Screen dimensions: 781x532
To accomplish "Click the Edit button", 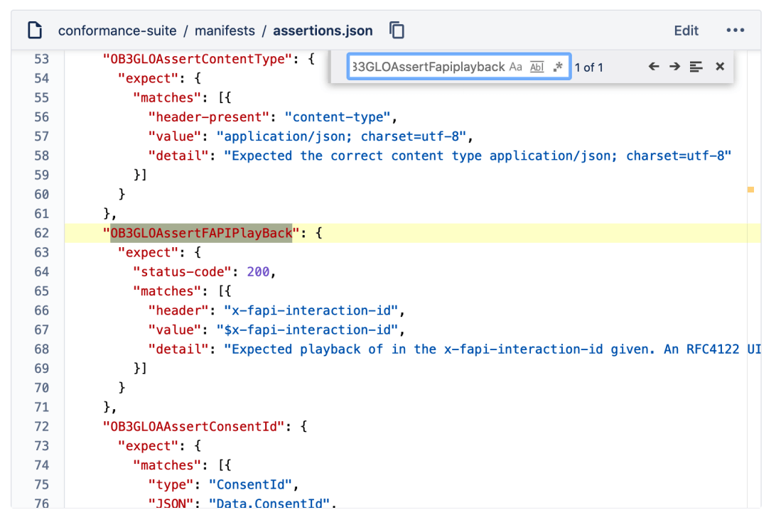I will pyautogui.click(x=686, y=31).
